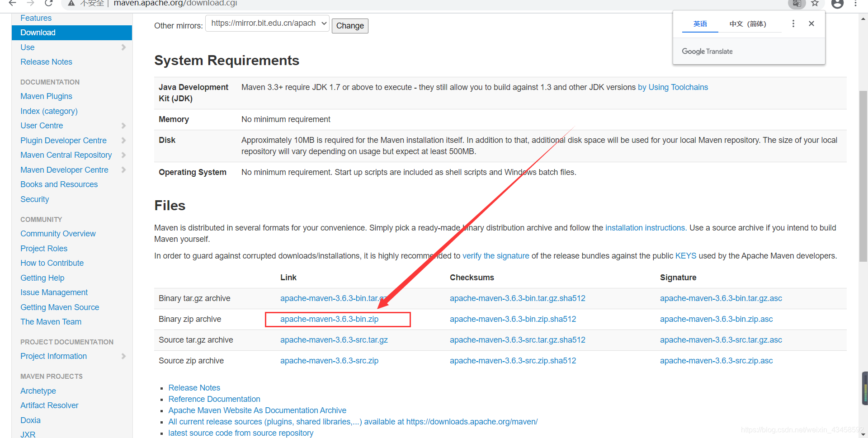Open apache-maven-3.6.3-src.tar.gz.asc signature
This screenshot has width=868, height=438.
721,340
